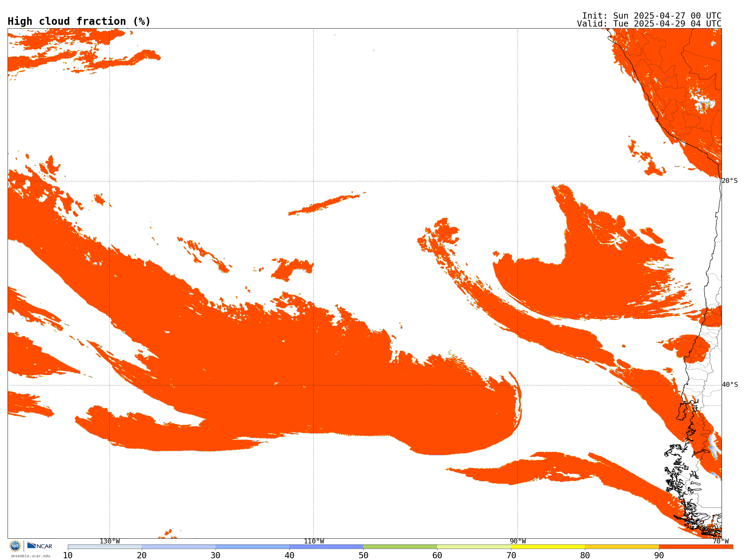Click the 'Valid: Tue 2025-04-29 04 UTC' text
Screen dimensions: 744x560
pos(649,24)
